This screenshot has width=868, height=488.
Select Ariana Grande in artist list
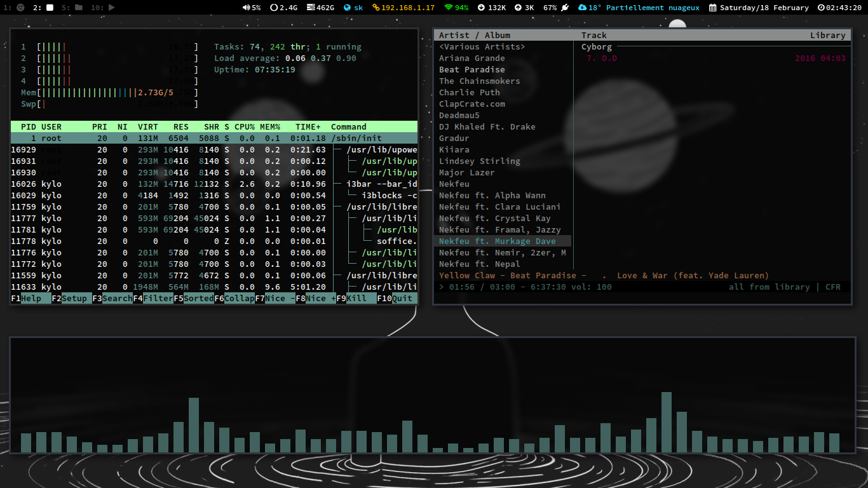tap(472, 58)
